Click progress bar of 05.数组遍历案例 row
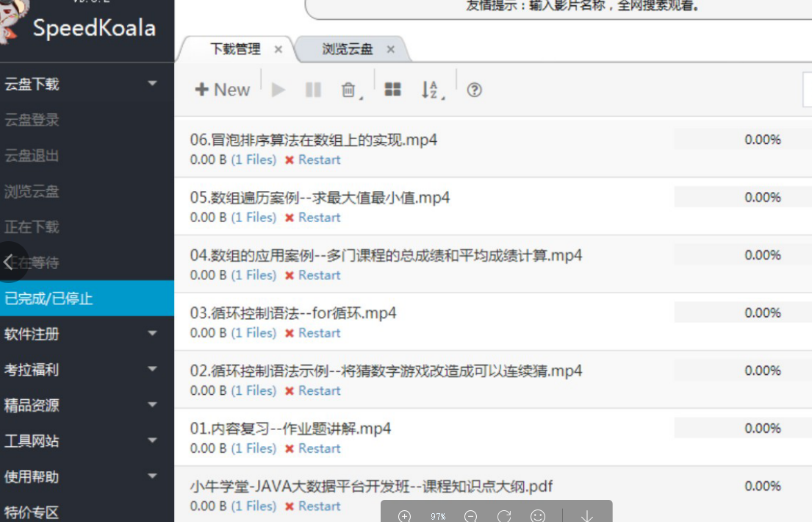 pos(743,198)
